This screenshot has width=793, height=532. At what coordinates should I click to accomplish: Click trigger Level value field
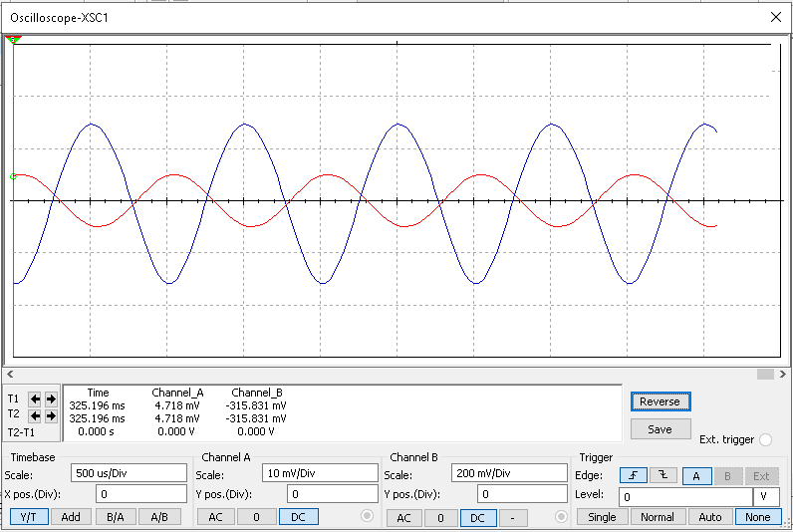pyautogui.click(x=685, y=497)
